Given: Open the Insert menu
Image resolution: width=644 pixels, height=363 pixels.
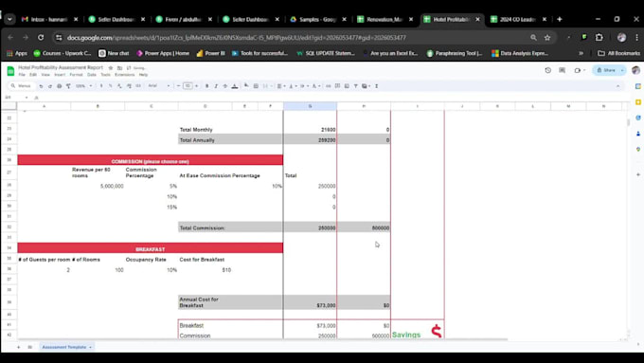Looking at the screenshot, I should pos(60,75).
